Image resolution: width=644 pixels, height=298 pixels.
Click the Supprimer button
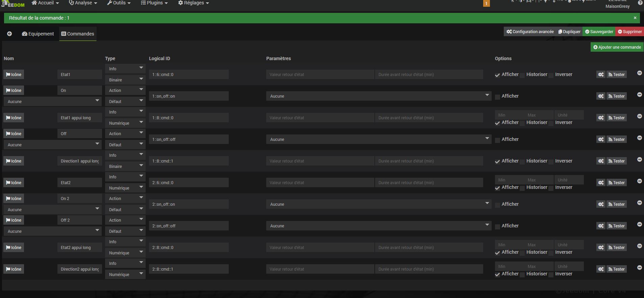[x=630, y=32]
